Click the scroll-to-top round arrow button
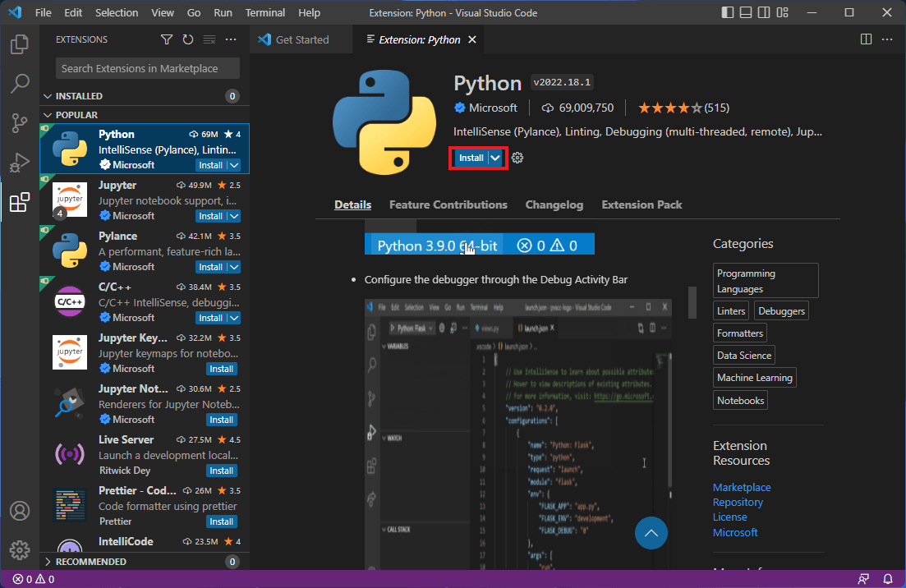Viewport: 906px width, 588px height. pos(651,533)
